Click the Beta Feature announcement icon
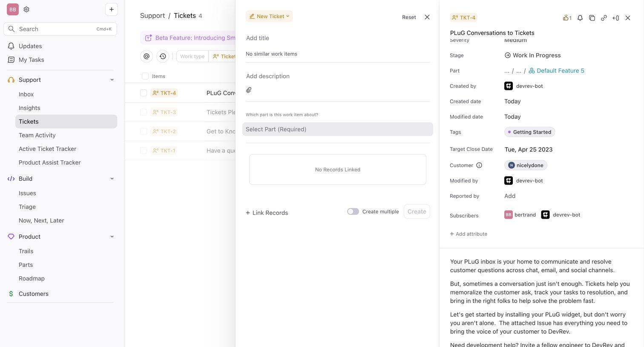The image size is (644, 347). (148, 38)
